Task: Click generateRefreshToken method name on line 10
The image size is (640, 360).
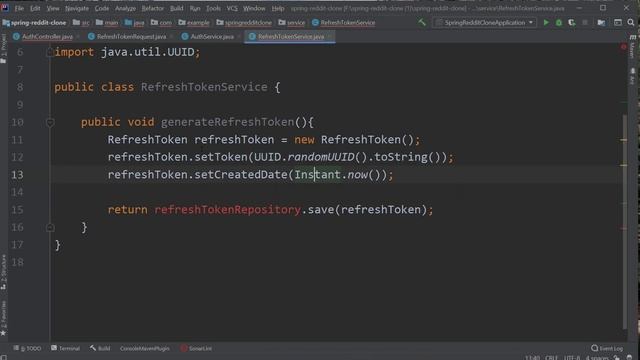Action: 227,122
